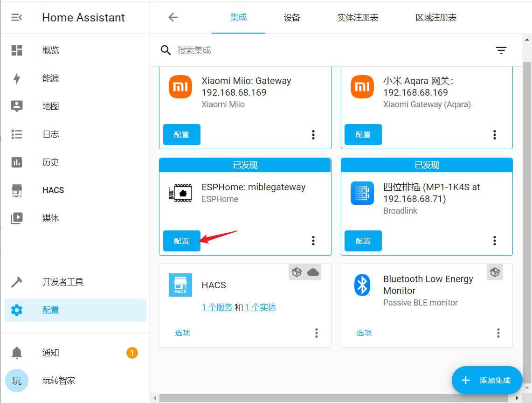Click the ESPHome chip logo
Screen dimensions: 532x403
point(180,193)
